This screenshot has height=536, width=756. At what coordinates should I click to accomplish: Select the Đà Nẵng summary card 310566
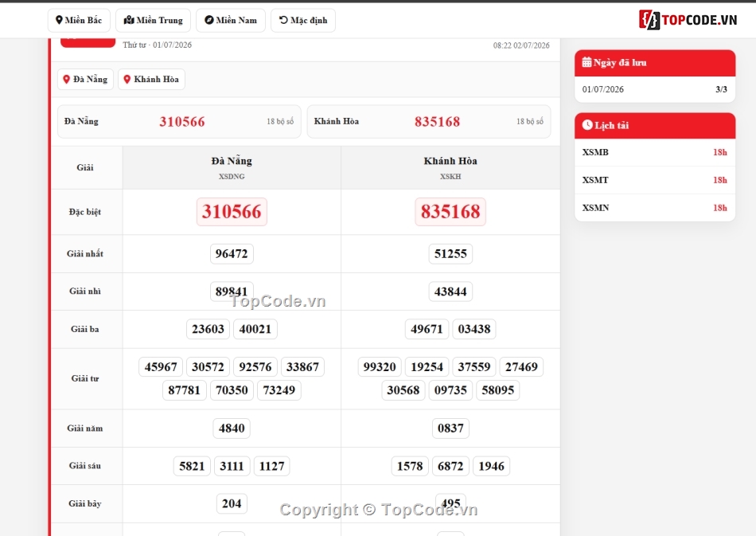click(x=179, y=122)
